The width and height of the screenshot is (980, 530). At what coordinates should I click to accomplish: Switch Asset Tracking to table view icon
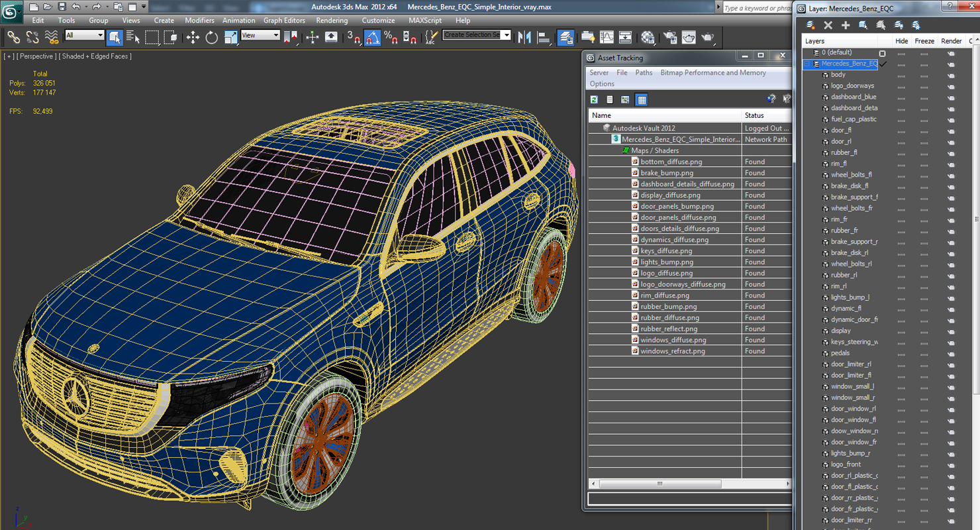641,99
